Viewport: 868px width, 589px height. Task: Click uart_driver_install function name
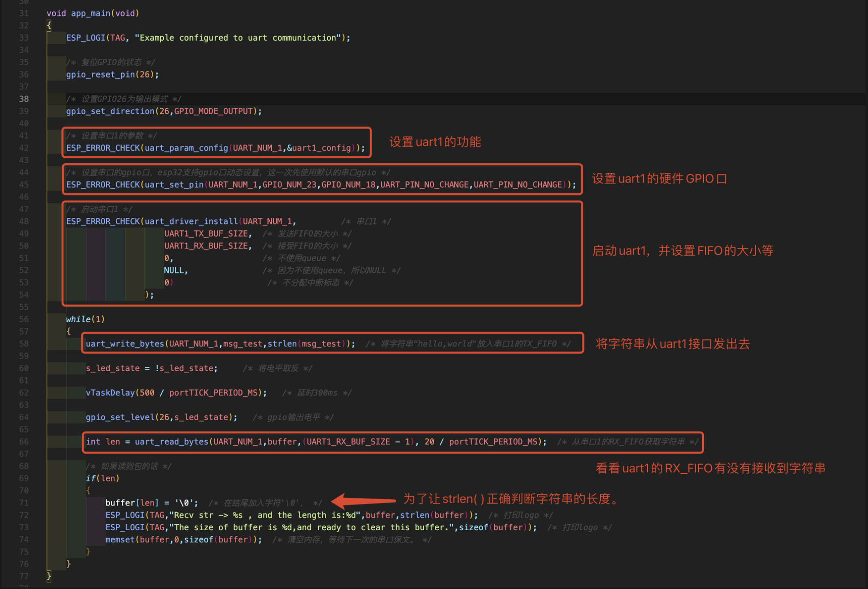pos(191,222)
